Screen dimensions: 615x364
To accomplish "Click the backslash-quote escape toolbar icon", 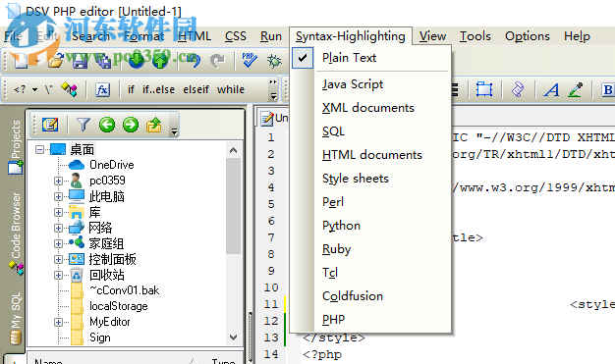I will (49, 89).
